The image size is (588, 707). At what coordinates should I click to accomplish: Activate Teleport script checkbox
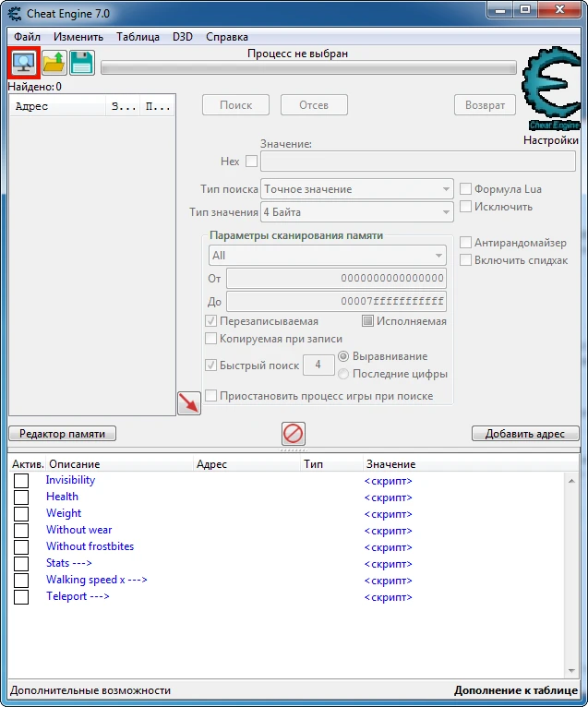click(x=21, y=597)
